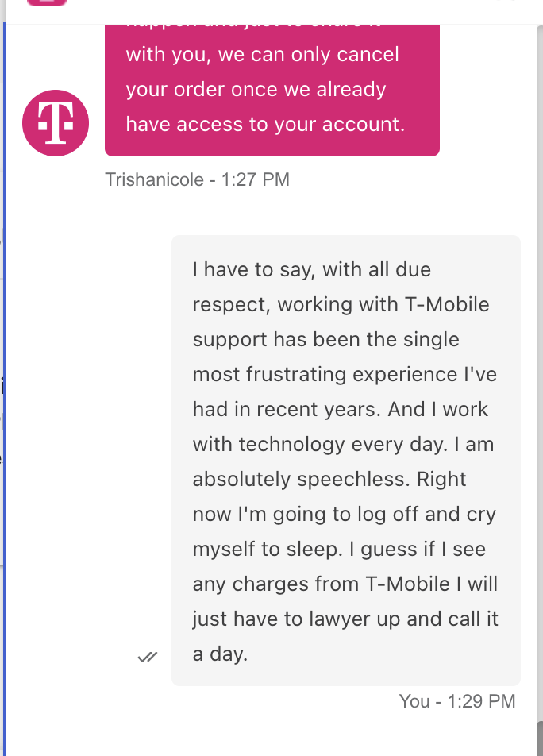
Task: Select the pink agent message bubble
Action: 271,87
